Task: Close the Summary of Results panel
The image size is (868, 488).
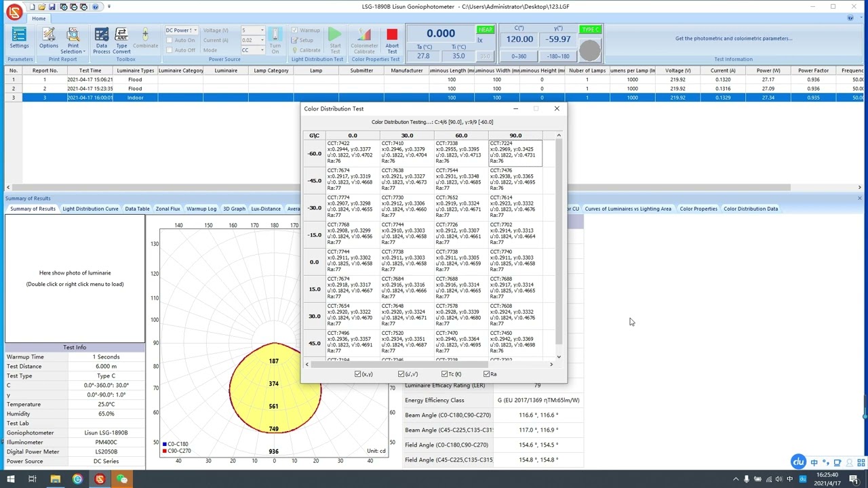Action: [x=859, y=199]
